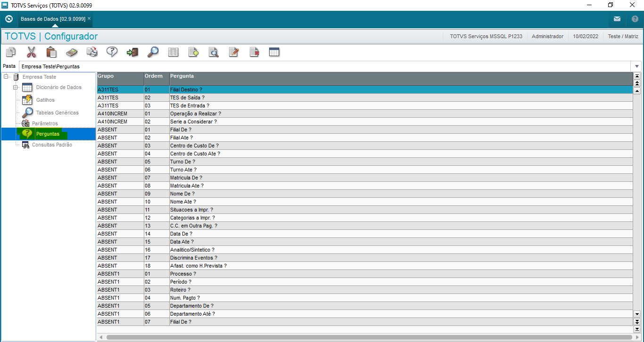Select row 'Centro de Custo De ?'
Image resolution: width=644 pixels, height=342 pixels.
pyautogui.click(x=364, y=146)
